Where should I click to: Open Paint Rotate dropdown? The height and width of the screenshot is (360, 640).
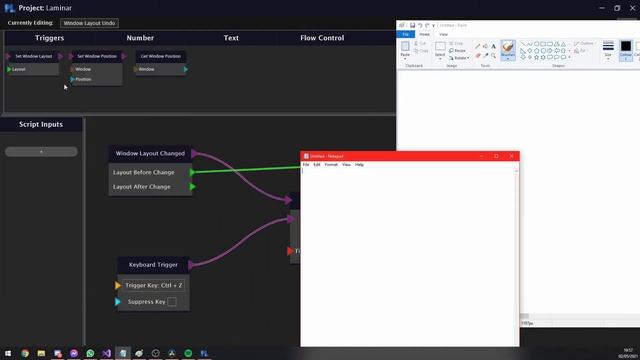(x=459, y=58)
